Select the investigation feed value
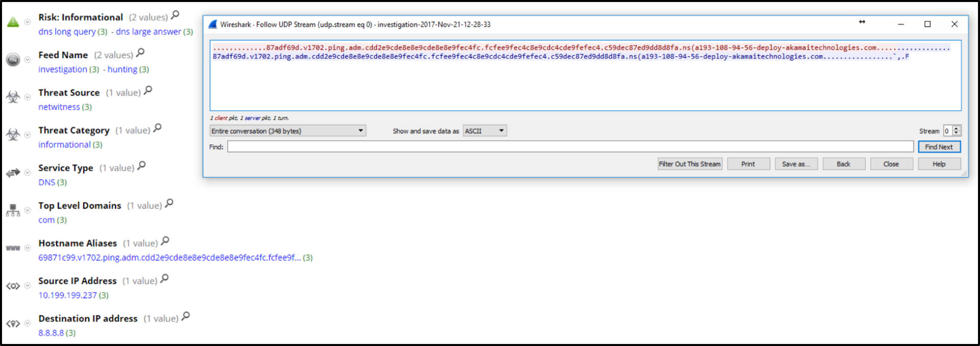Image resolution: width=980 pixels, height=346 pixels. click(x=63, y=69)
